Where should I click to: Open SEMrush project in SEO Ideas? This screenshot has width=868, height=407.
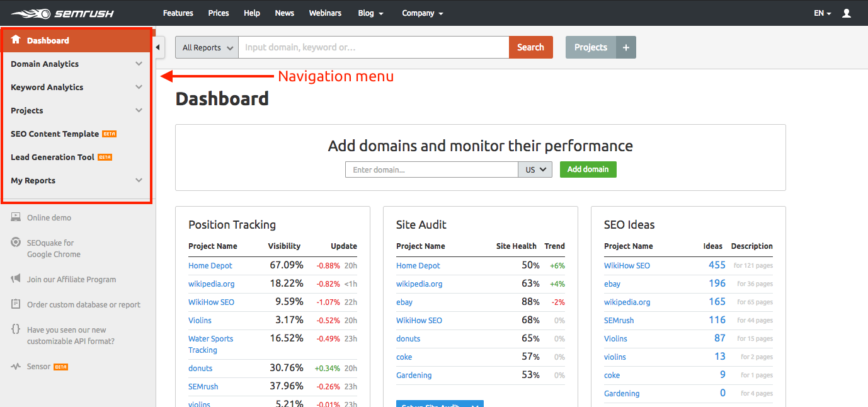click(x=619, y=321)
